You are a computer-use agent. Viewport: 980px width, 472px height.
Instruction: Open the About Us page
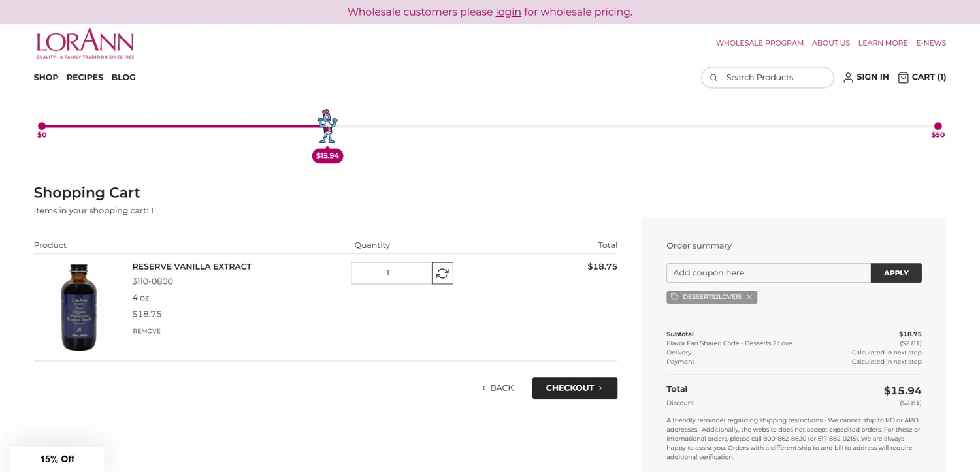(x=831, y=43)
